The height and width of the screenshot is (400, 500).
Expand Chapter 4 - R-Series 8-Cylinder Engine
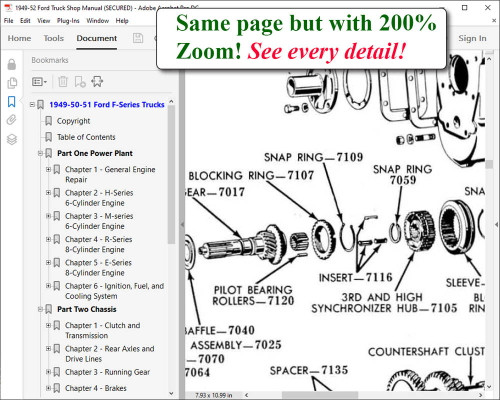pos(48,239)
